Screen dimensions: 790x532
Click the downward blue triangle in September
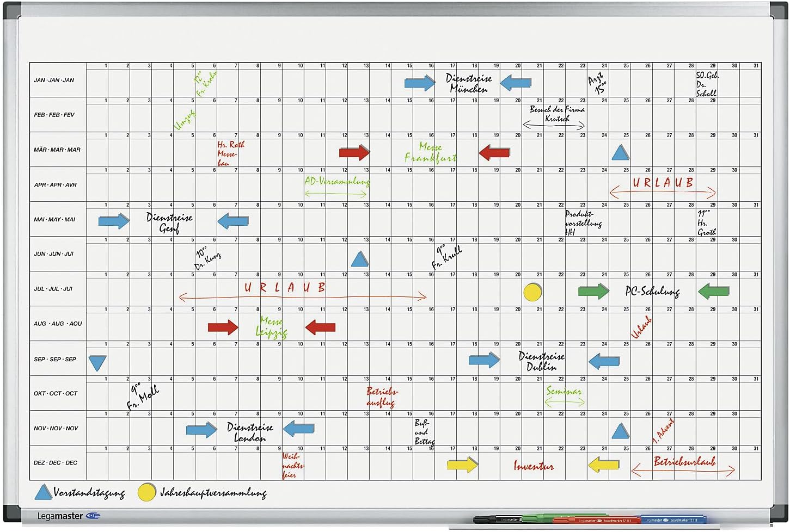tap(97, 363)
